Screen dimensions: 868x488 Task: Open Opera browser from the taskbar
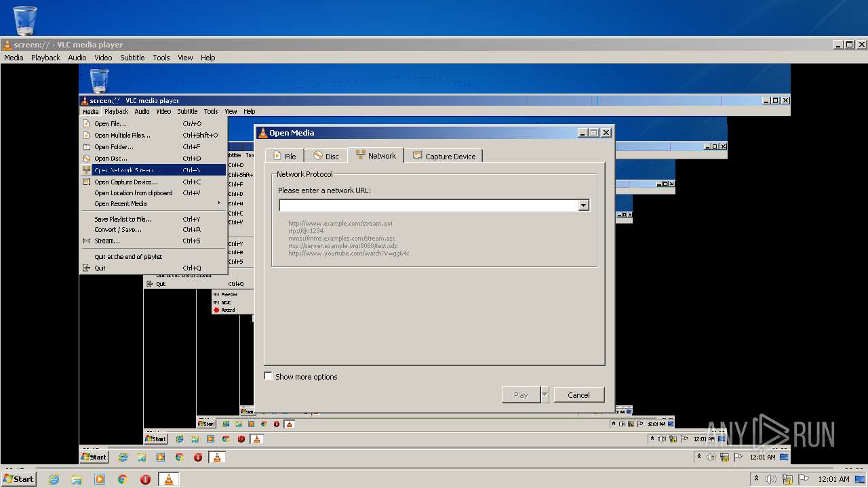[145, 479]
